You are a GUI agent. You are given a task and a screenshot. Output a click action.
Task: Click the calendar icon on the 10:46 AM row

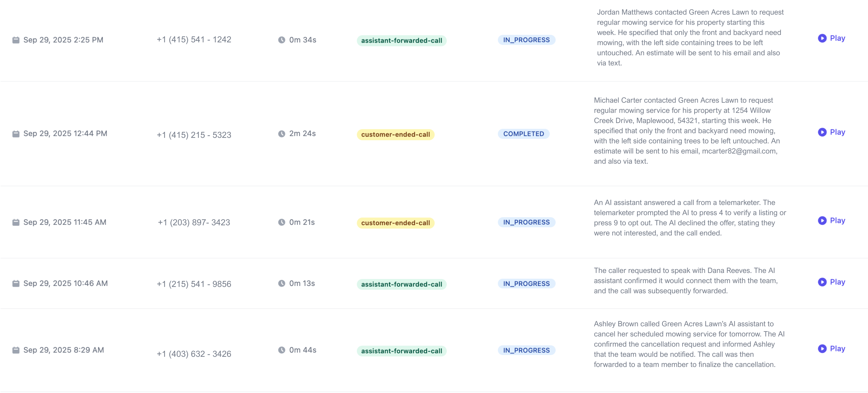pyautogui.click(x=16, y=283)
